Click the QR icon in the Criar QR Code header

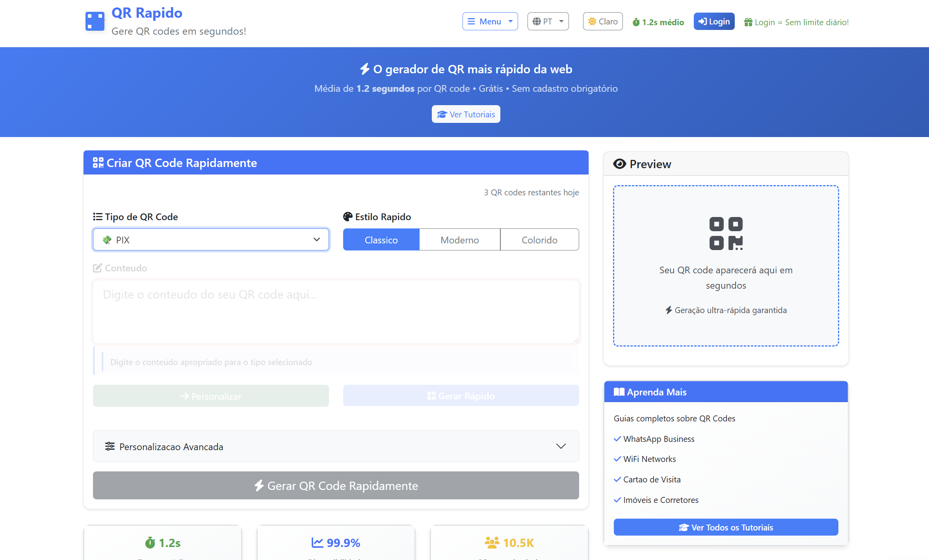pos(98,163)
